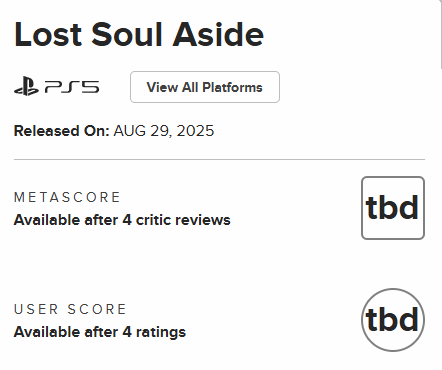
Task: Open the View All Platforms button
Action: [x=205, y=87]
